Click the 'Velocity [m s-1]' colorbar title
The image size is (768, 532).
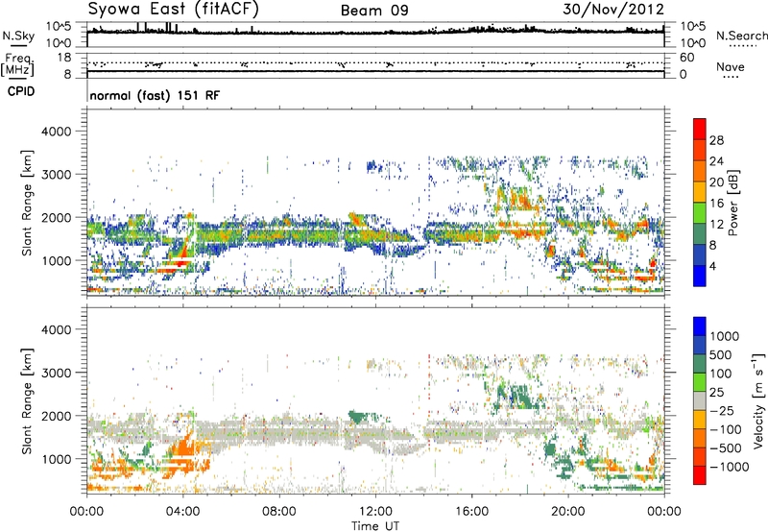point(758,400)
